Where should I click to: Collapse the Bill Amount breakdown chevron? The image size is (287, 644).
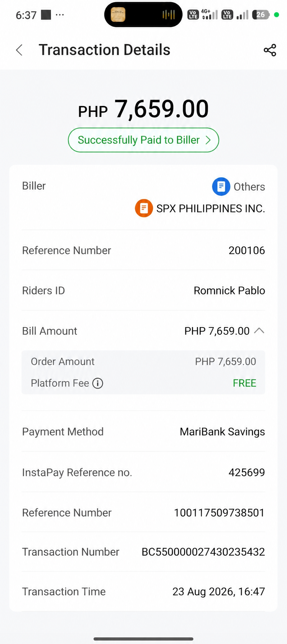259,331
